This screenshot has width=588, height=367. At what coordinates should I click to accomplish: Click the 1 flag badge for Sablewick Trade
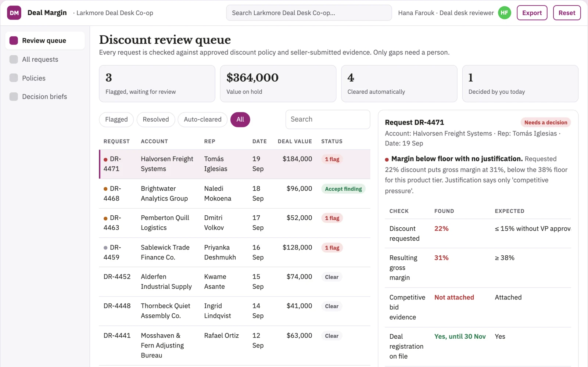click(x=332, y=248)
